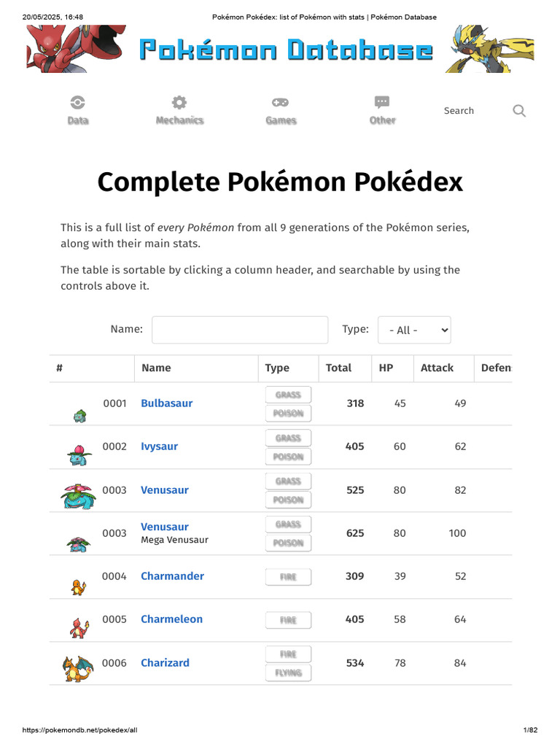Click the Mega Venusaur sprite icon
The image size is (560, 747).
(78, 543)
